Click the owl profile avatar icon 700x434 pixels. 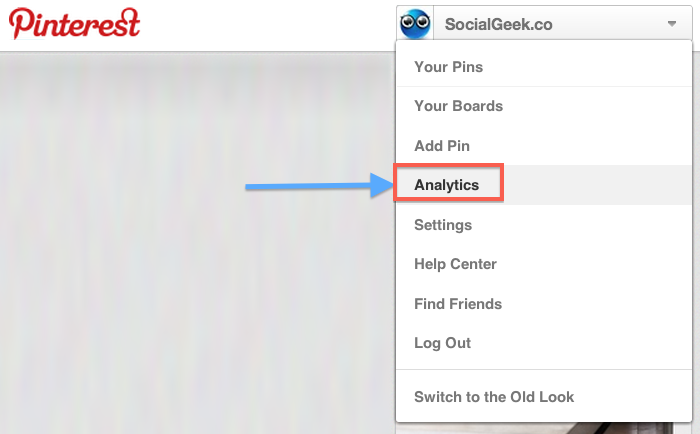point(415,23)
